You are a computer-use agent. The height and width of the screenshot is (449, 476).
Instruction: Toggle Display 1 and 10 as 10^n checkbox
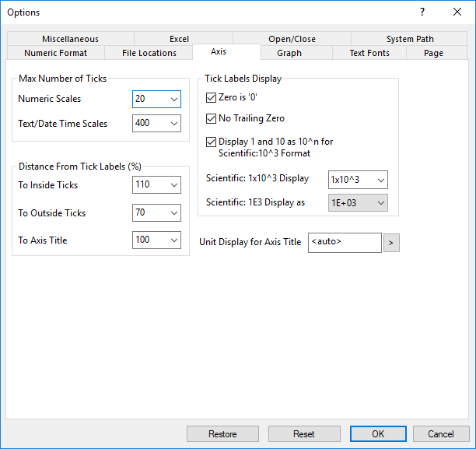[212, 142]
